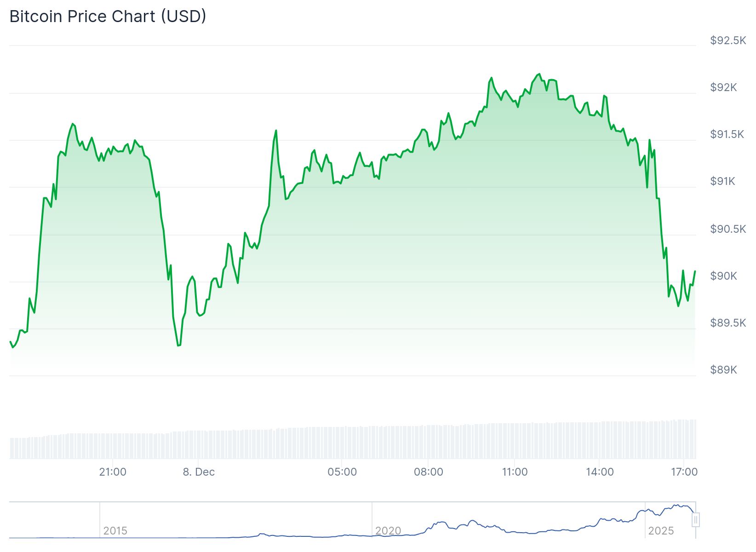Viewport: 756px width, 552px height.
Task: Click the Bitcoin Price Chart (USD) title
Action: coord(108,17)
